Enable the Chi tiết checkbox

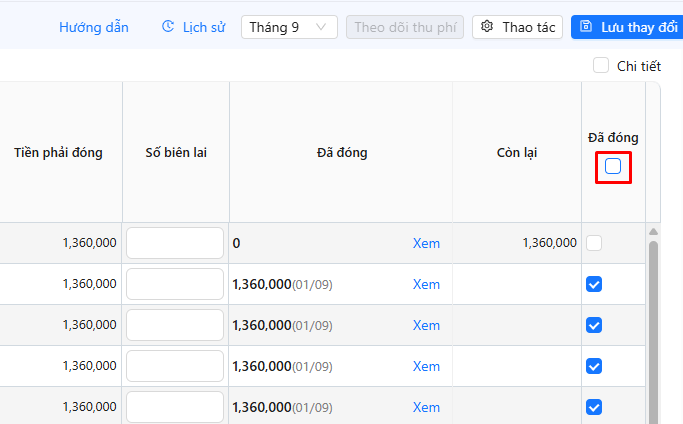coord(601,65)
